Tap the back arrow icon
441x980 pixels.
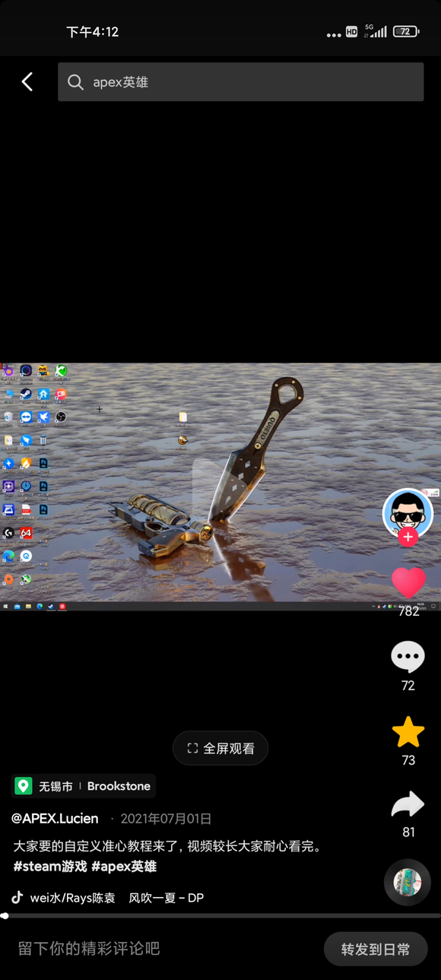coord(27,81)
